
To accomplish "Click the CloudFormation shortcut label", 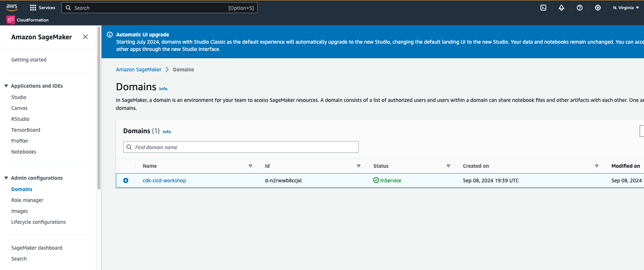I will tap(32, 20).
